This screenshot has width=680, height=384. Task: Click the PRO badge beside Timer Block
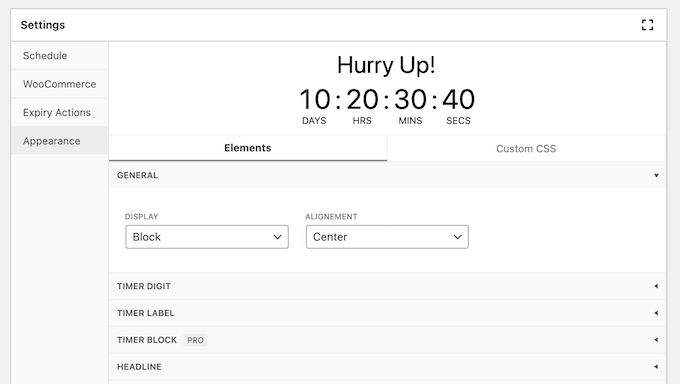[195, 340]
